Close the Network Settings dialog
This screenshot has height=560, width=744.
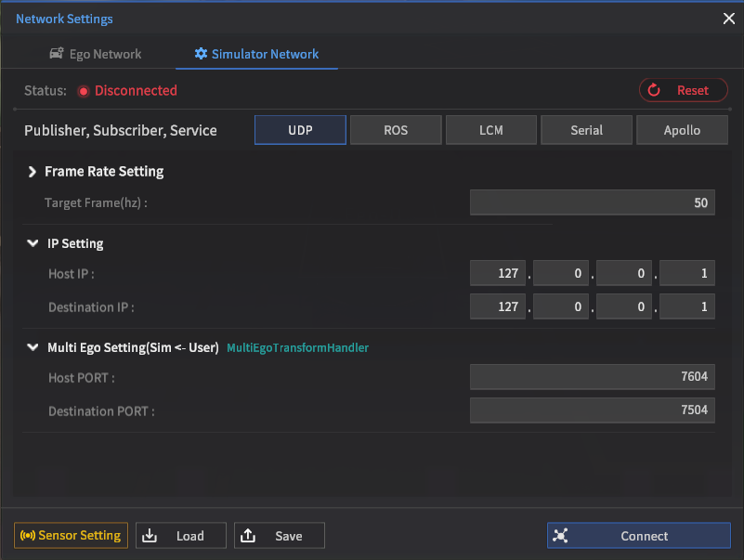(729, 19)
